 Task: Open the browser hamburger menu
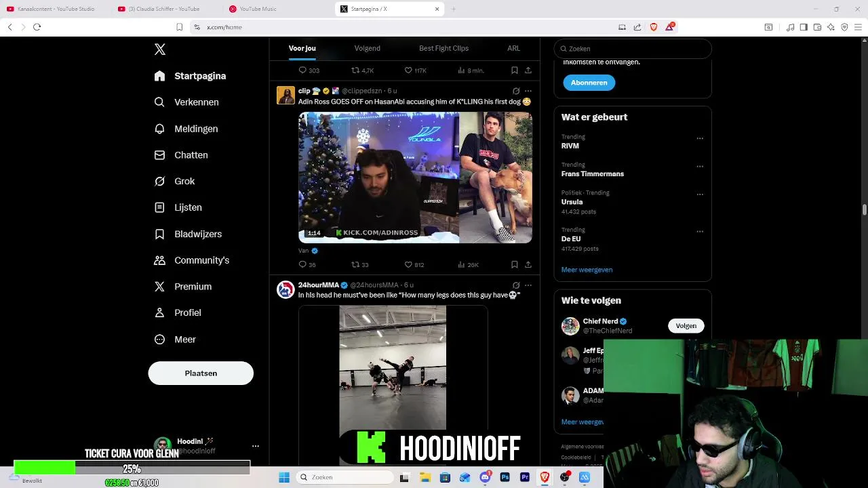pyautogui.click(x=858, y=27)
